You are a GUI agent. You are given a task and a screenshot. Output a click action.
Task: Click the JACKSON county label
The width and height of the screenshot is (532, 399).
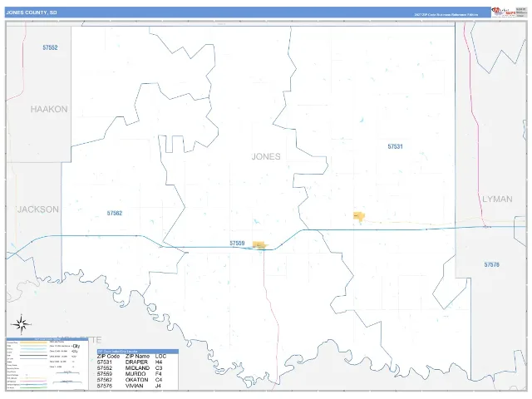38,209
